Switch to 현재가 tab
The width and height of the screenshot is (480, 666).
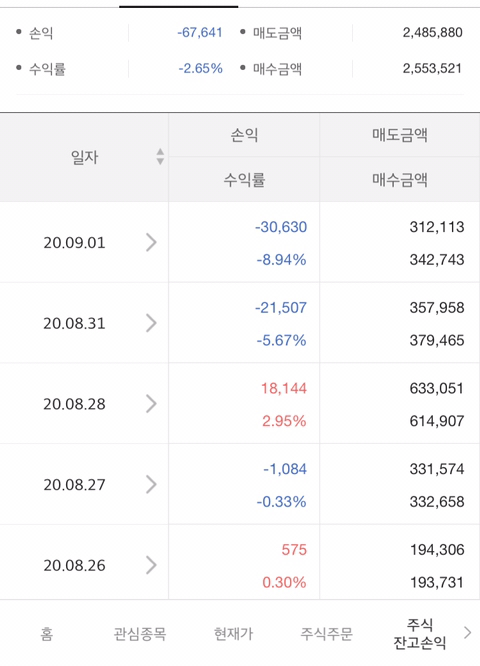tap(233, 634)
